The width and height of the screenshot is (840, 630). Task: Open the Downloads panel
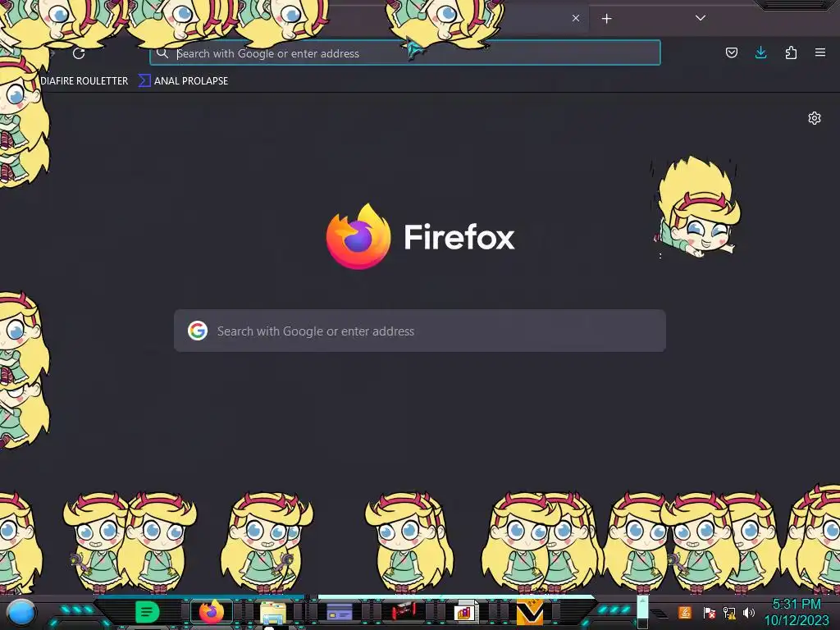coord(760,52)
